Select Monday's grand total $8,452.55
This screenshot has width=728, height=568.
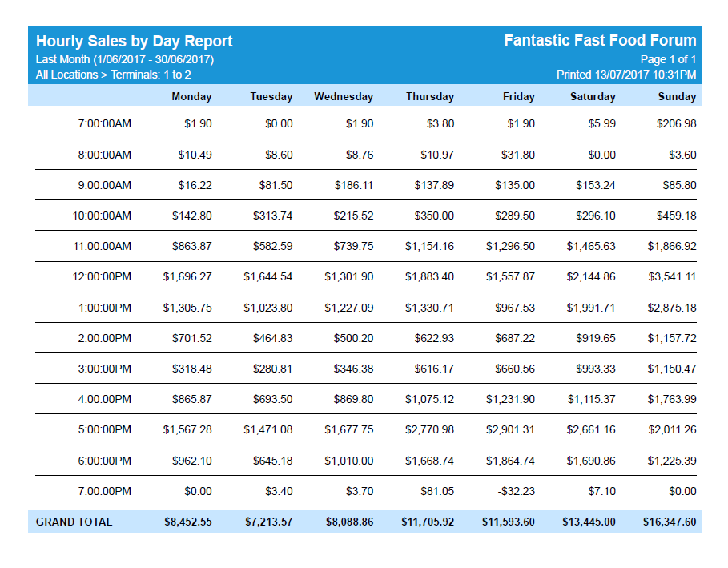188,522
